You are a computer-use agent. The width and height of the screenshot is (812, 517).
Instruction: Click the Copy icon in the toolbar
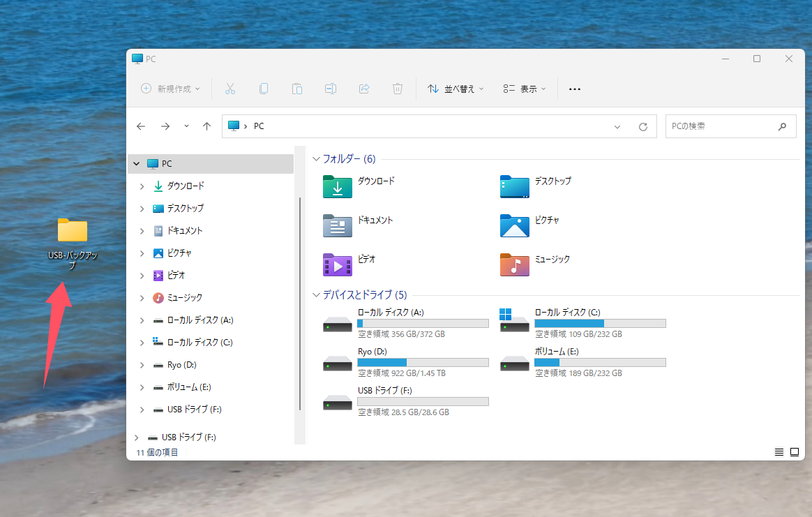[x=263, y=89]
